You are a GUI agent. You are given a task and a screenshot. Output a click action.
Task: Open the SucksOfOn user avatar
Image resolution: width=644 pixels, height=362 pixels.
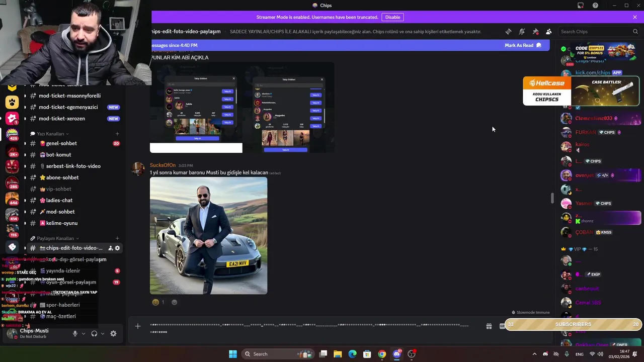click(138, 169)
